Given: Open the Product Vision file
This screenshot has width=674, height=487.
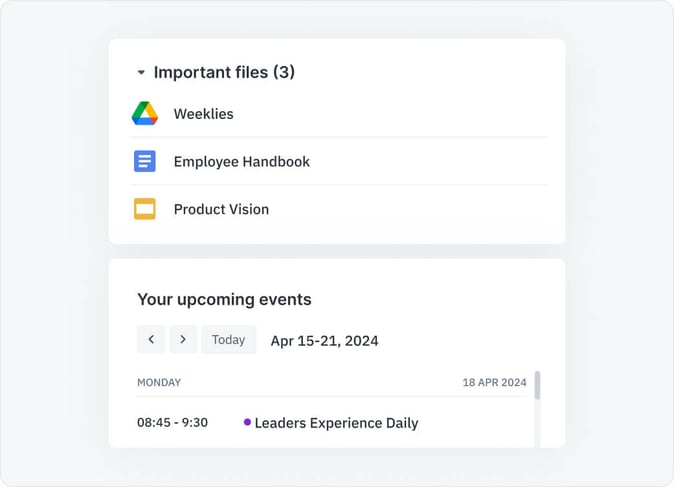Looking at the screenshot, I should [x=221, y=209].
